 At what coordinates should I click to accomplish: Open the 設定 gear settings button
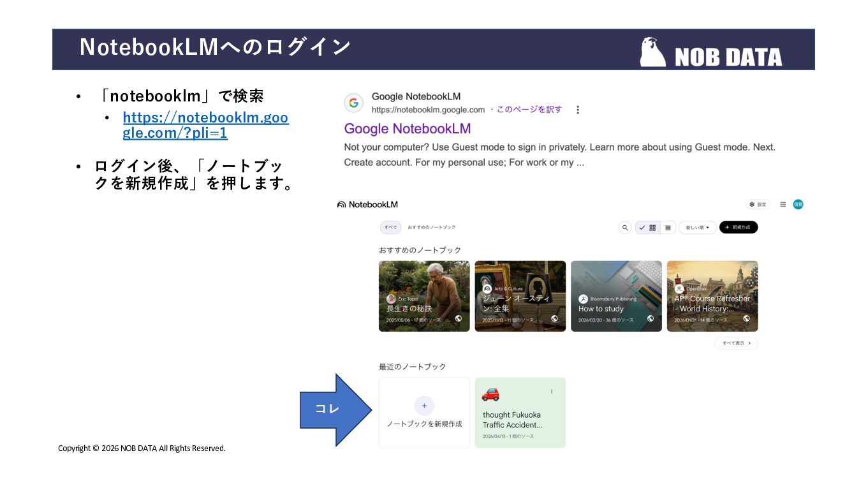click(x=758, y=205)
